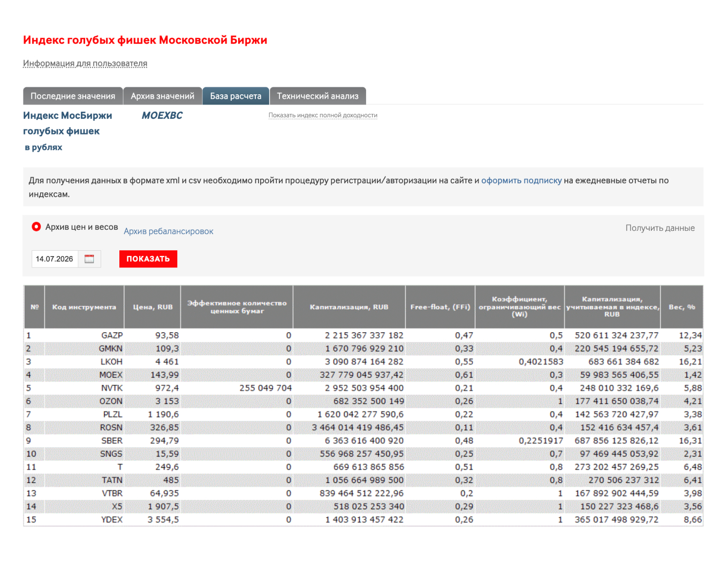Click the TATN index capitalization 270 506 237 312
This screenshot has width=728, height=562.
(x=624, y=480)
